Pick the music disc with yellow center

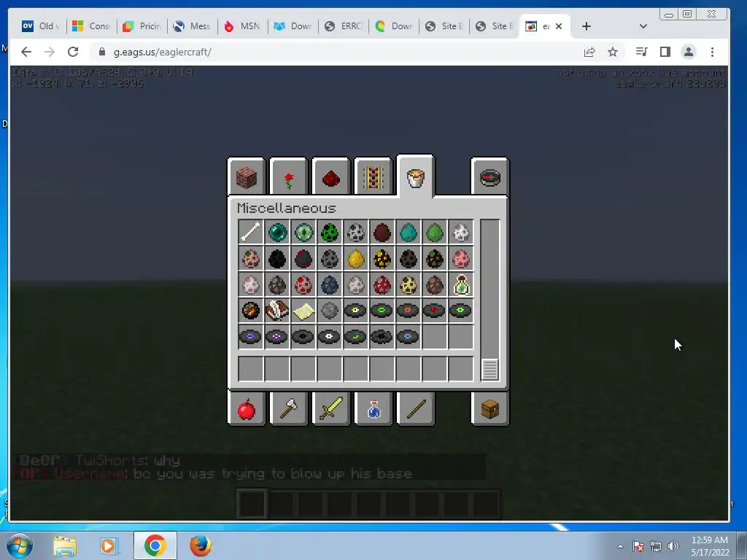(355, 311)
